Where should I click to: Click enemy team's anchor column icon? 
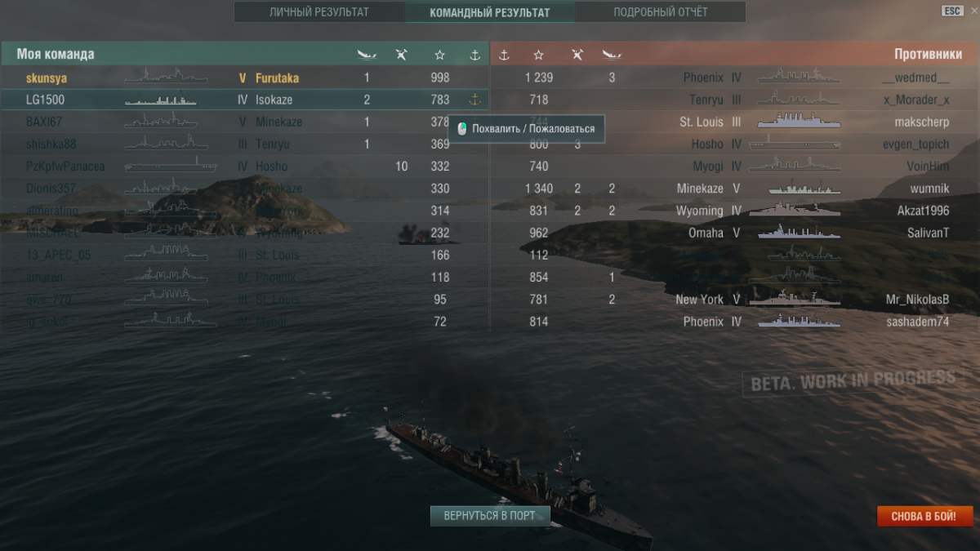pos(504,55)
